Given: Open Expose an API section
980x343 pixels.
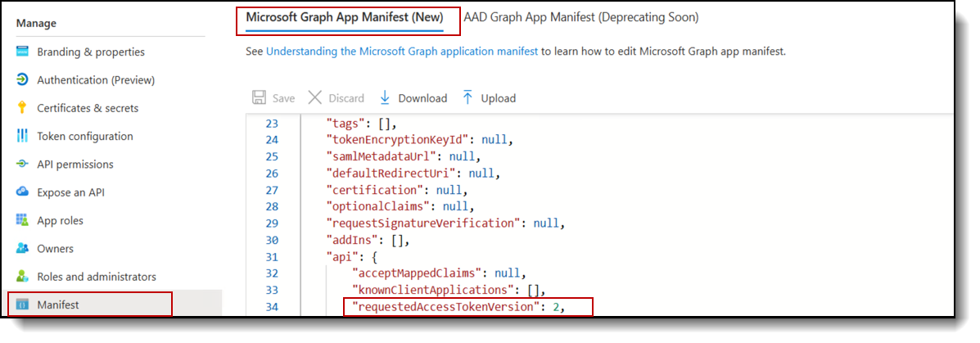Looking at the screenshot, I should pos(70,192).
